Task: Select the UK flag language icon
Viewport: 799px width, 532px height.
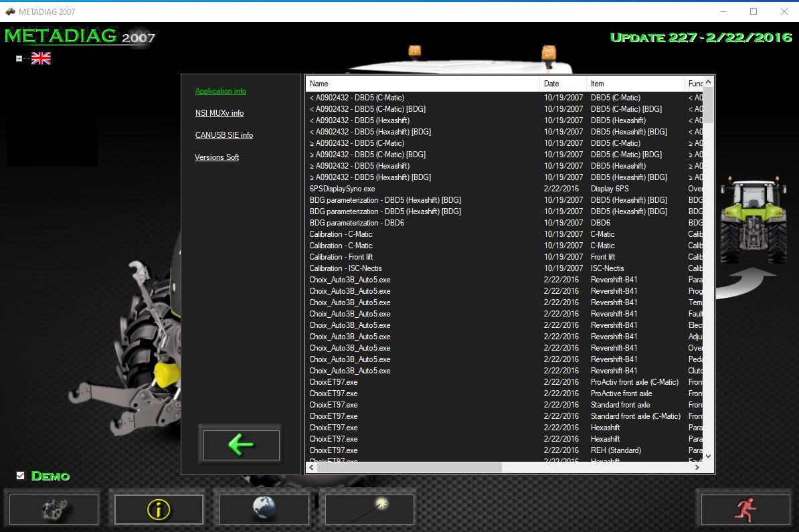Action: click(x=40, y=58)
